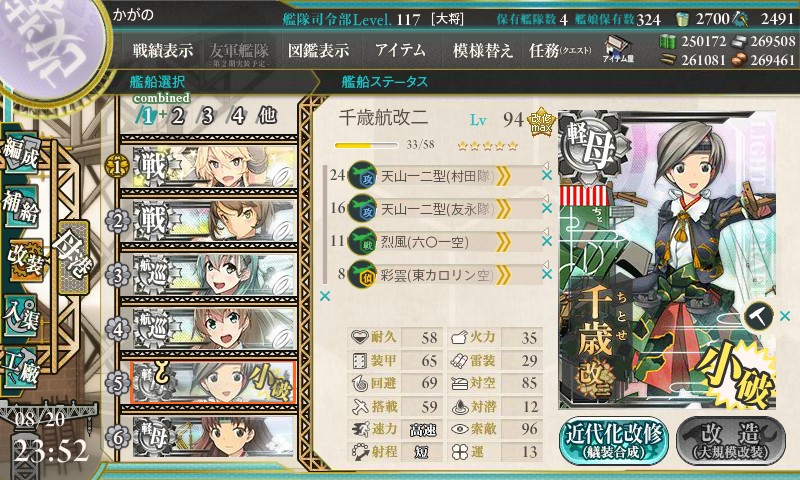Click the 近代化改修 modernization button
Screen dimensions: 800x480
click(x=614, y=441)
